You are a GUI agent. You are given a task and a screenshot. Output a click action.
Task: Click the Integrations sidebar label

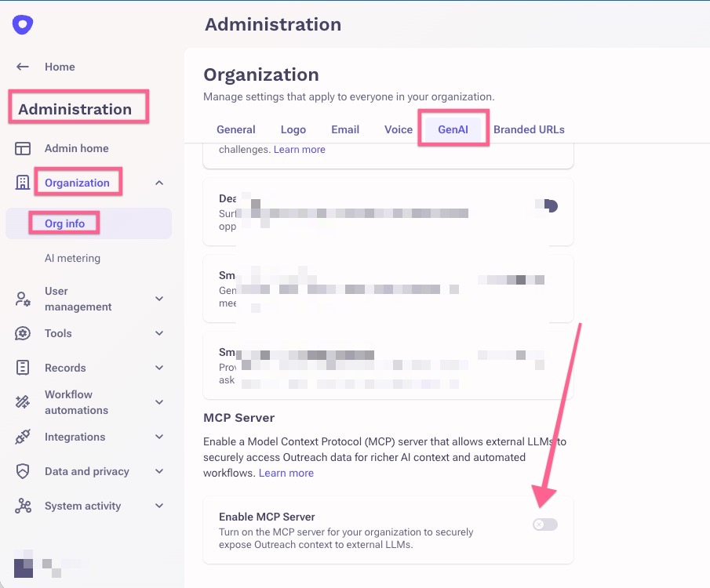click(x=75, y=437)
